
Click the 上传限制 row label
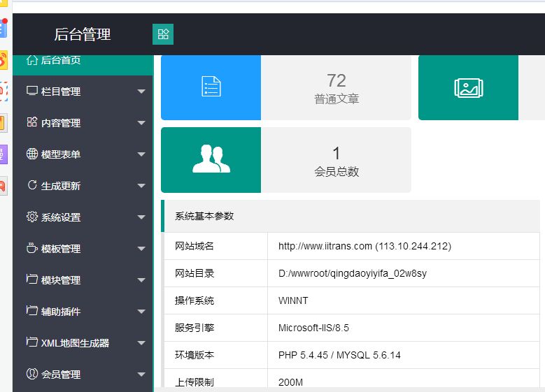pos(194,382)
